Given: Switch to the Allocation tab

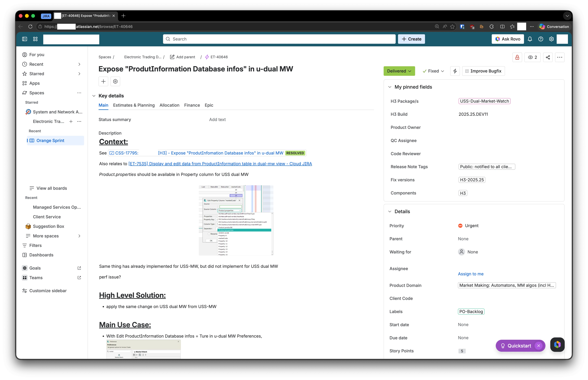Looking at the screenshot, I should (169, 105).
